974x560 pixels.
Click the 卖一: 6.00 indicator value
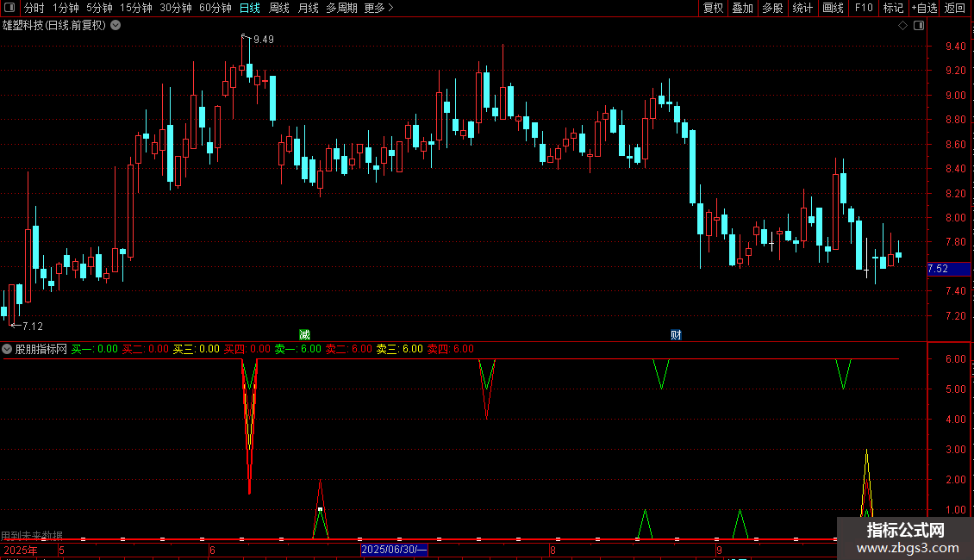(x=298, y=349)
